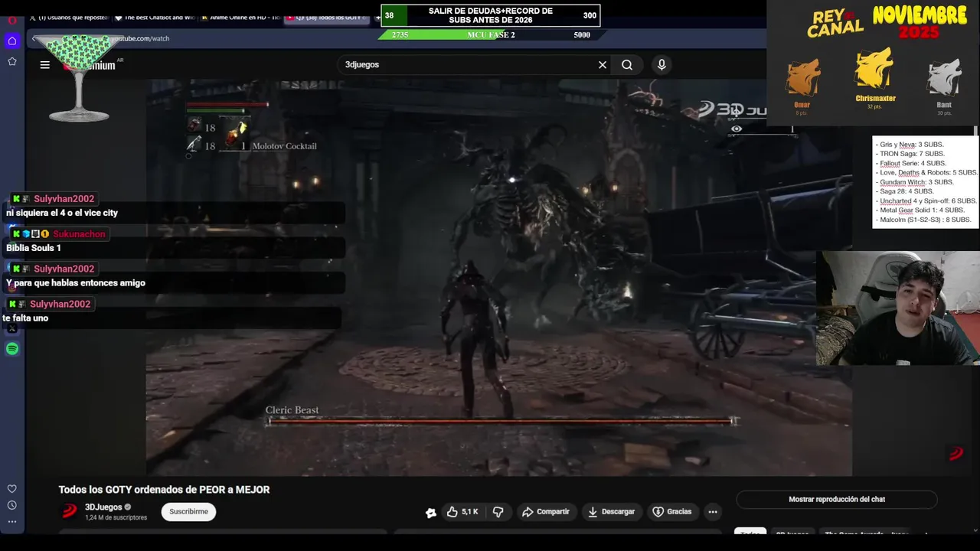Image resolution: width=980 pixels, height=551 pixels.
Task: Click the YouTube Premium logo
Action: 90,65
